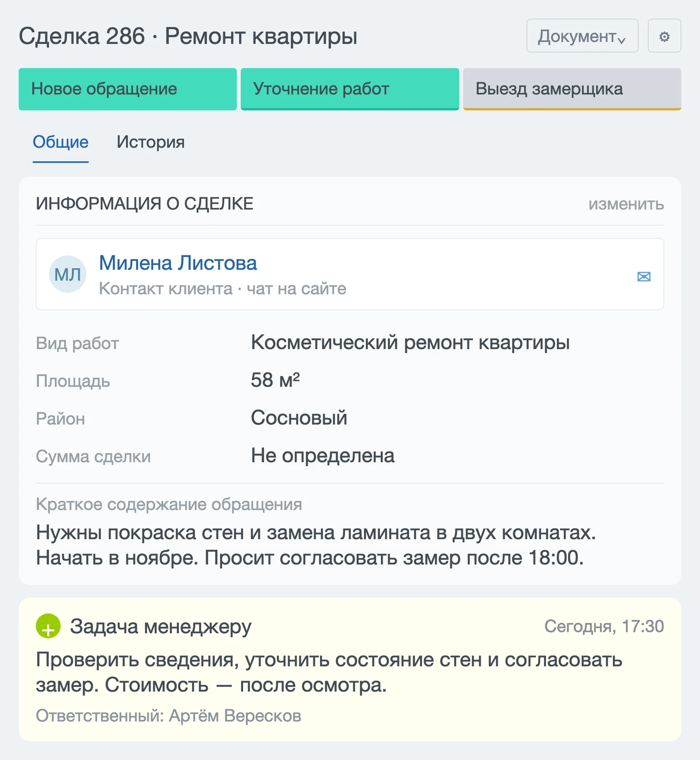Click the value Косметический ремонт квартиры
Viewport: 700px width, 760px height.
click(x=410, y=342)
